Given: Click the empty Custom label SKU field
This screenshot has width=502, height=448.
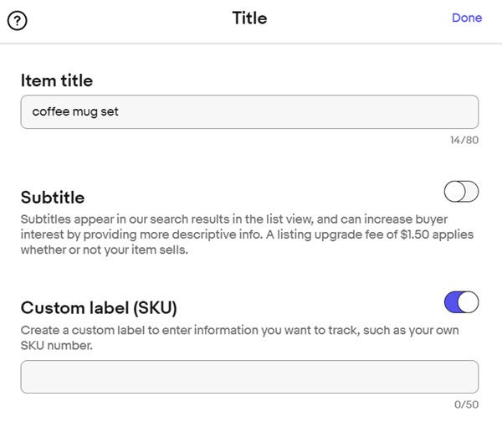Looking at the screenshot, I should point(249,377).
